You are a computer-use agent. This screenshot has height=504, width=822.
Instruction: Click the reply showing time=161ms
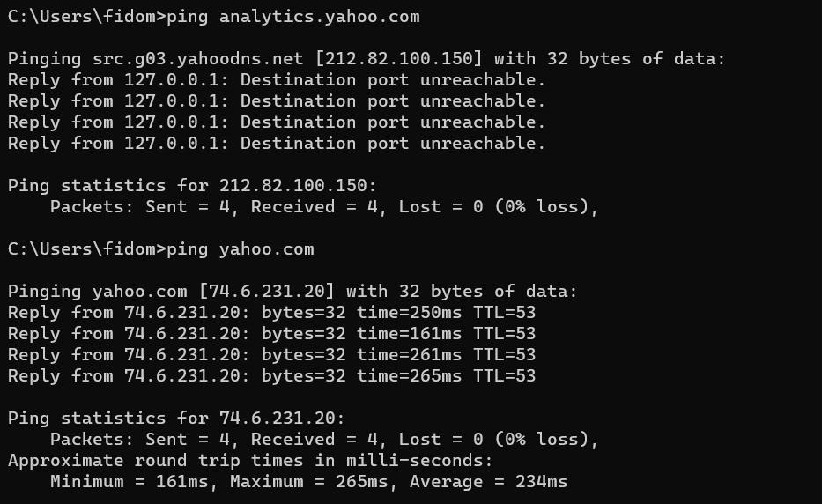[x=271, y=334]
